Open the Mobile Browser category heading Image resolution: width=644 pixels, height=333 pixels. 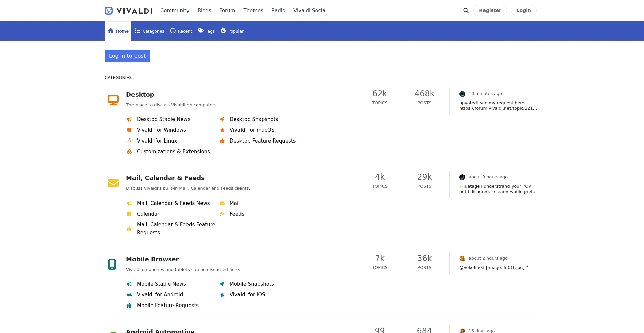pos(153,259)
